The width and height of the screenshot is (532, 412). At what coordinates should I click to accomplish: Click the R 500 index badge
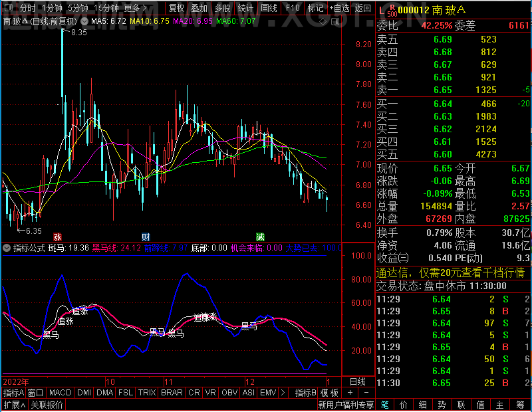click(392, 11)
